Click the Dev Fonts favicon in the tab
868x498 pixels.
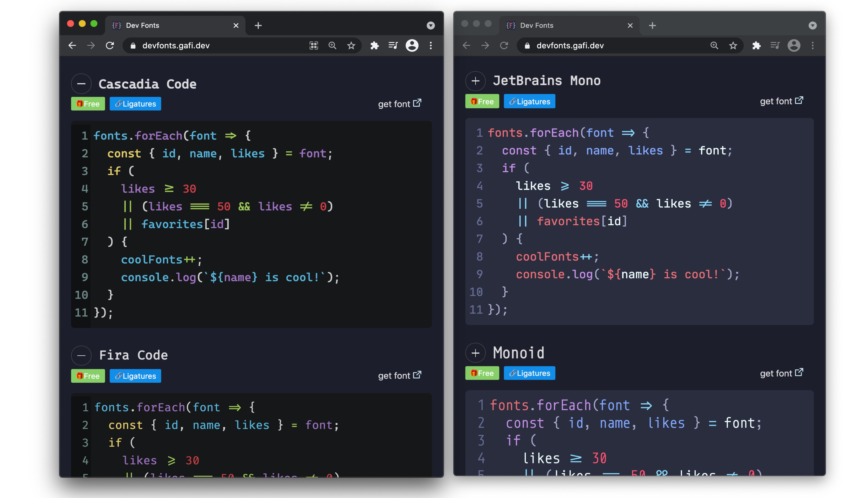pos(117,25)
